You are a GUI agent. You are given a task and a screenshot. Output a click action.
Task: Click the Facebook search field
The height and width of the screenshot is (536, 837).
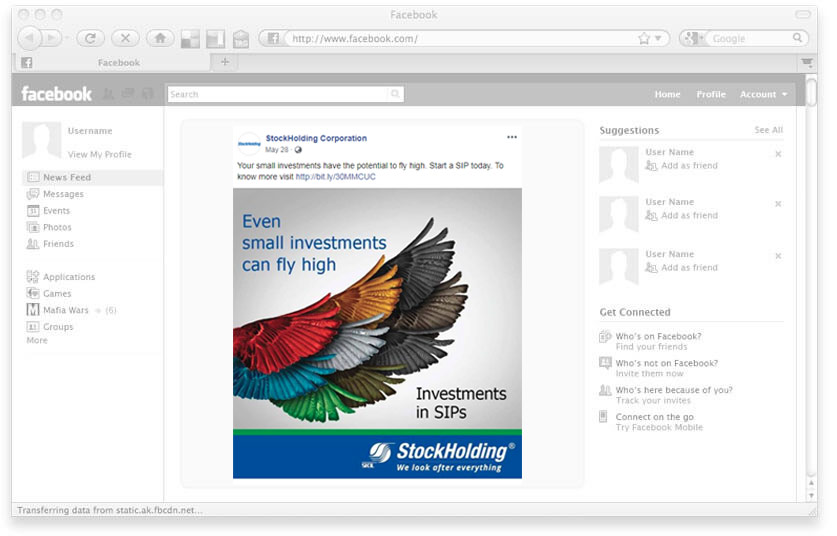[x=278, y=94]
